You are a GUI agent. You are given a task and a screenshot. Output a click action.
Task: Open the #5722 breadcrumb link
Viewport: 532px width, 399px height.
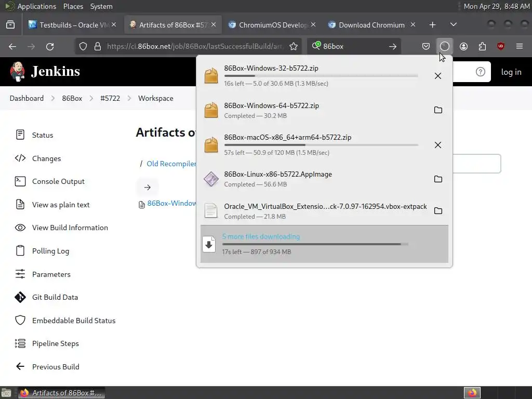(x=110, y=98)
